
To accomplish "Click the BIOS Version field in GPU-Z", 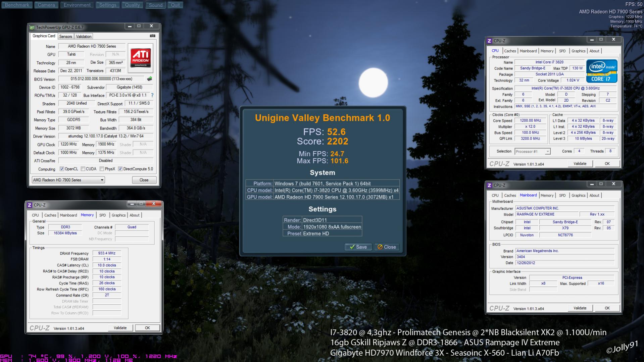I will pyautogui.click(x=102, y=79).
